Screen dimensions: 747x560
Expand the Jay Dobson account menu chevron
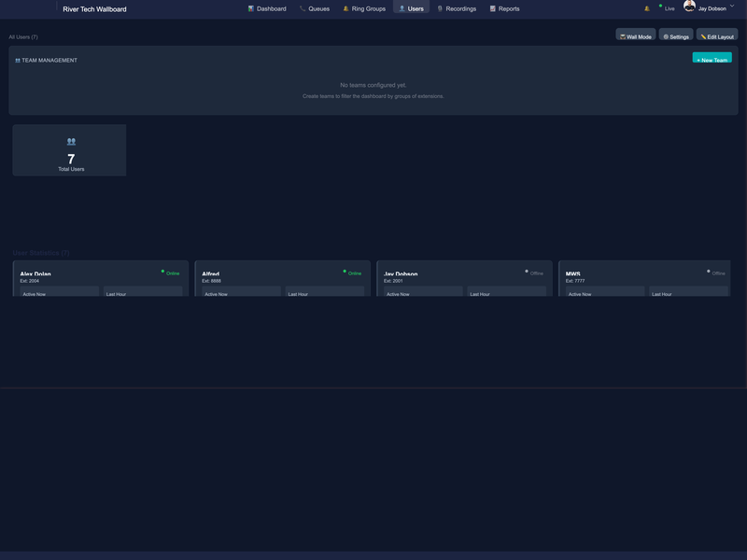(x=731, y=7)
